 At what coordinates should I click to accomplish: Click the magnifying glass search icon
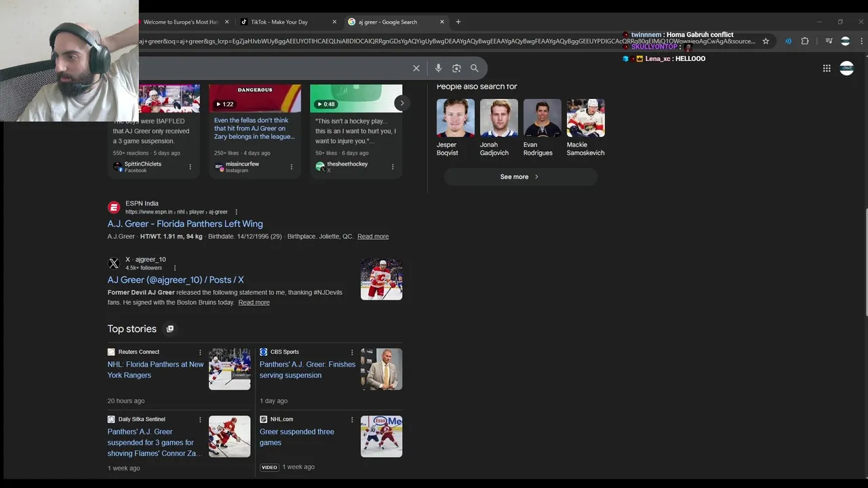(x=475, y=68)
